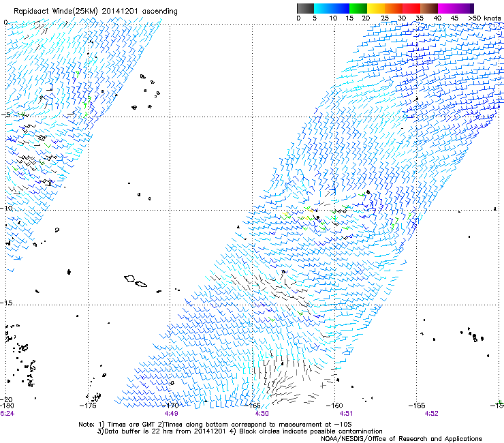Click the '45' legend scale label
504x443 pixels.
[454, 18]
